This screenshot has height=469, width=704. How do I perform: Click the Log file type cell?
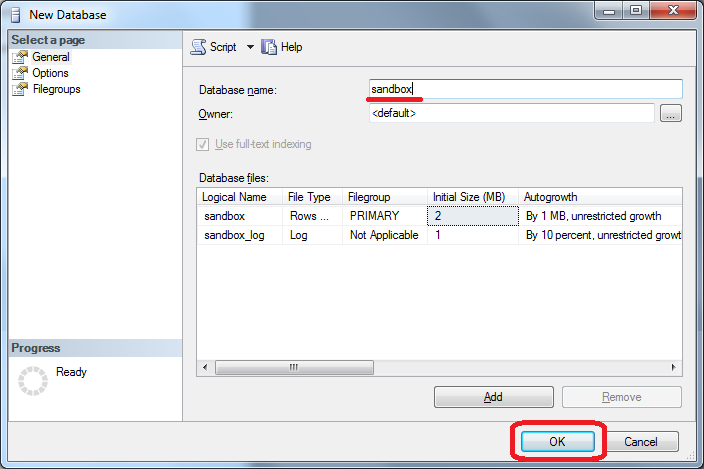312,235
